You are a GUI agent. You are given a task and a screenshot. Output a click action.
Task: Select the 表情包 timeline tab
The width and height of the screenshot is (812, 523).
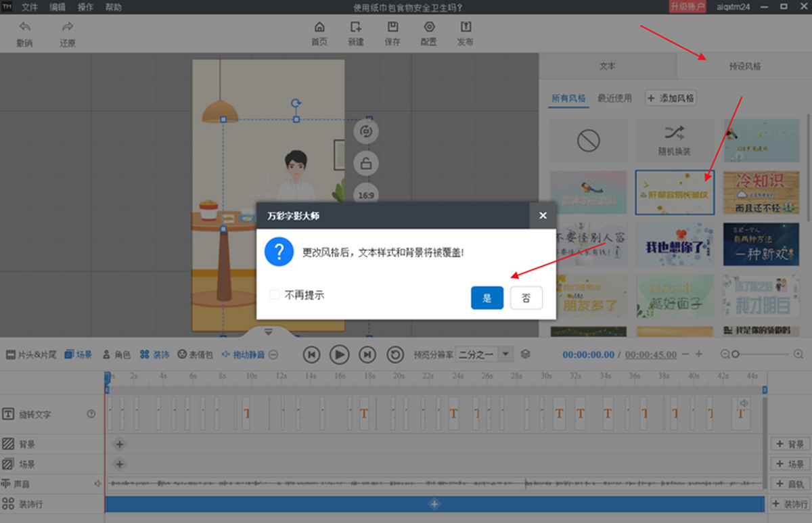tap(196, 355)
